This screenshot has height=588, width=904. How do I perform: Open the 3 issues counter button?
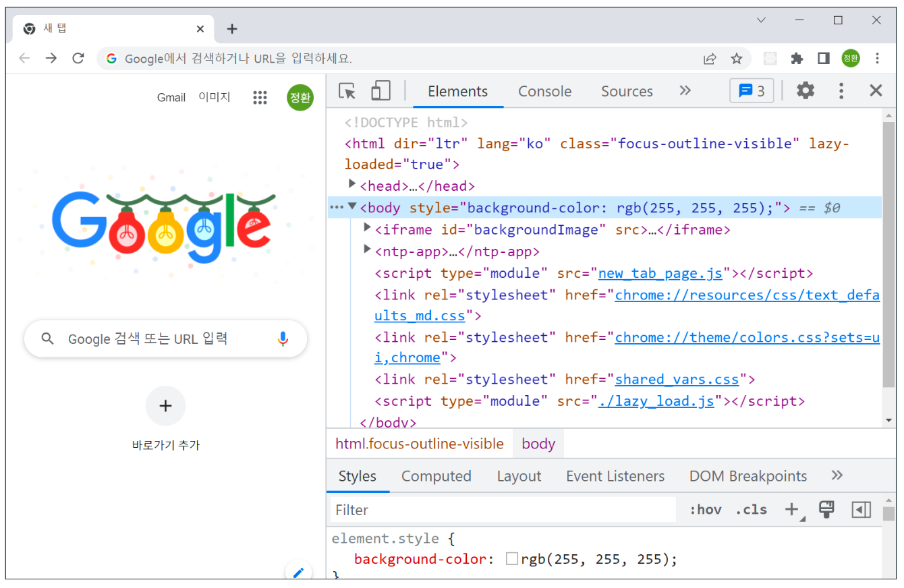click(x=752, y=91)
